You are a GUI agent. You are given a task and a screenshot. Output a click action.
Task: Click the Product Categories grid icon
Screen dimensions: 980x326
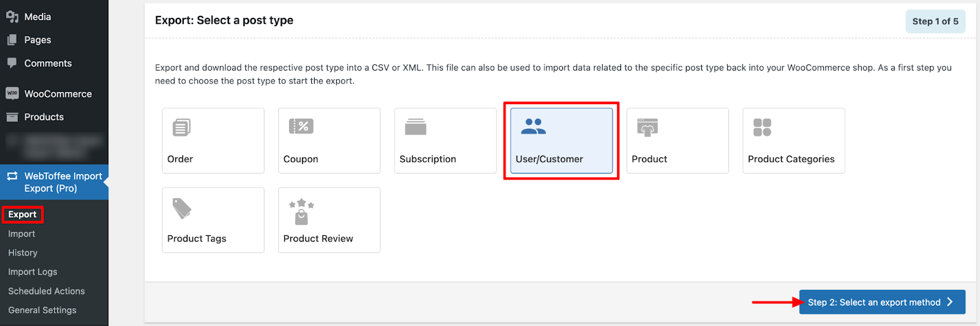pos(763,127)
